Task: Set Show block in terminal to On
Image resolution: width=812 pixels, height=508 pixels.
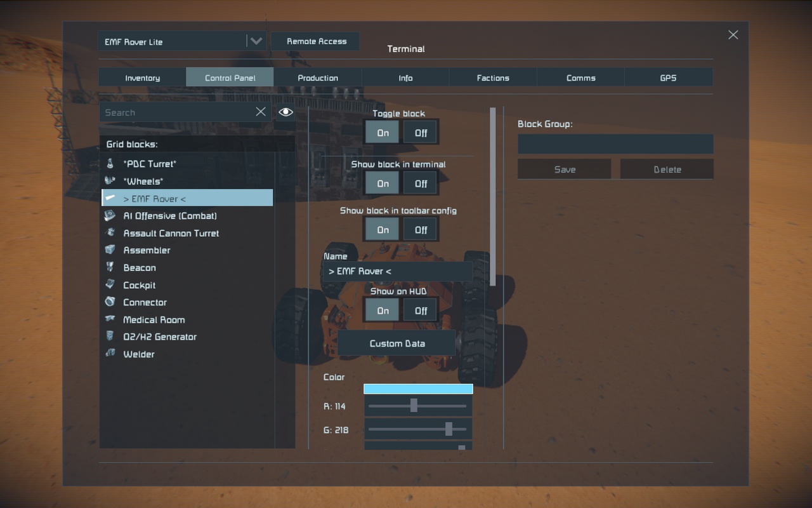Action: coord(383,184)
